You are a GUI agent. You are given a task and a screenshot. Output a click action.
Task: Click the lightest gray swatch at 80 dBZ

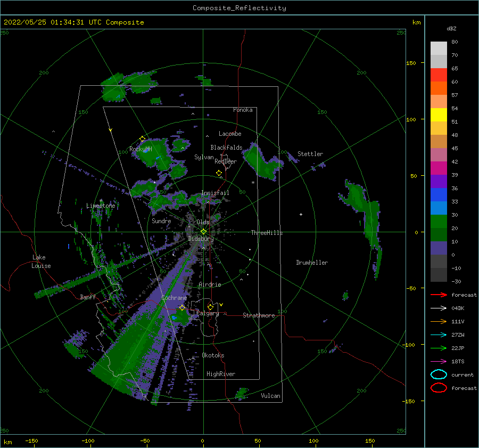[439, 48]
